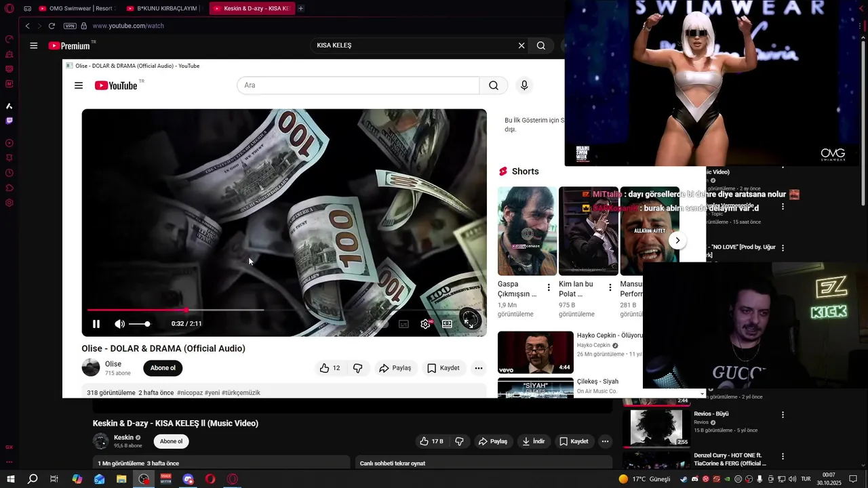868x488 pixels.
Task: Toggle autoplay switch in popup player
Action: pos(382,324)
